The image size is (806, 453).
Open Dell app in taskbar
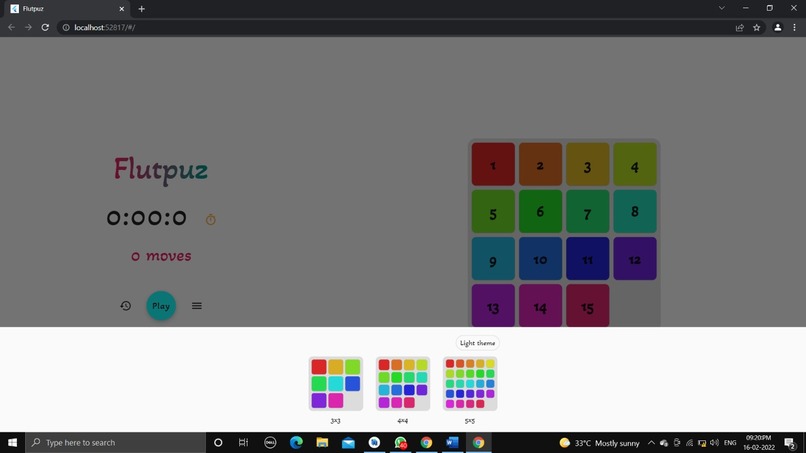(x=270, y=442)
